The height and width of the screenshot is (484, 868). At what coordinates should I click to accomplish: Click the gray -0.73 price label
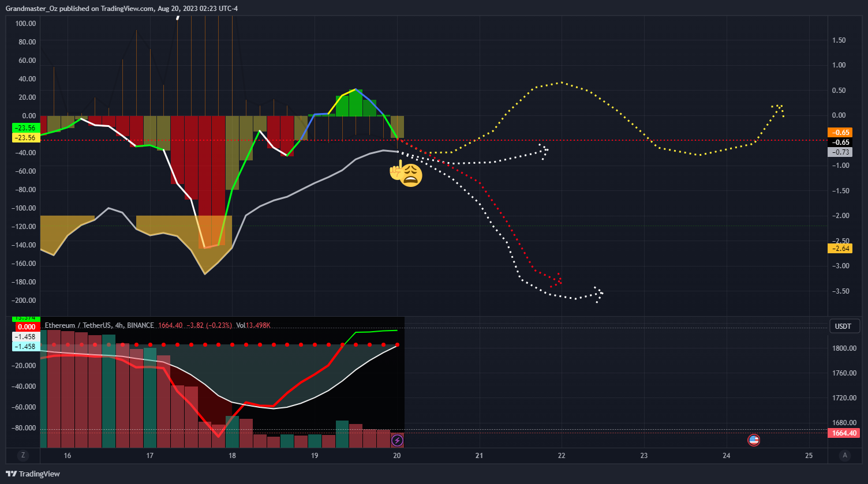click(x=840, y=152)
